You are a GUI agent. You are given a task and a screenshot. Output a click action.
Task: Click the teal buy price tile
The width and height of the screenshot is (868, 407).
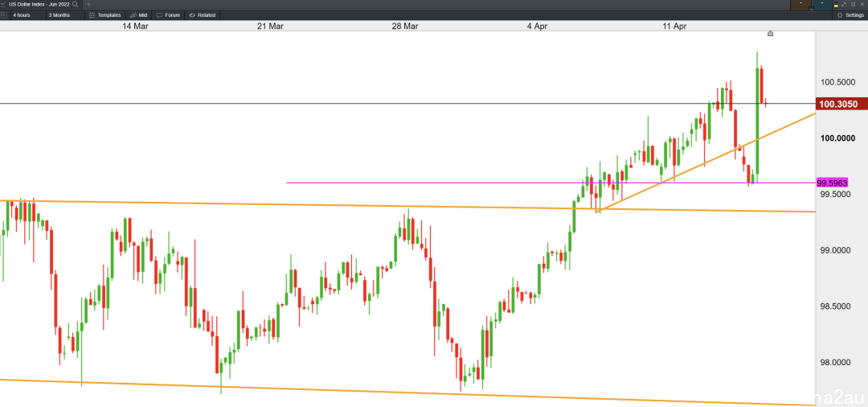coord(822,5)
